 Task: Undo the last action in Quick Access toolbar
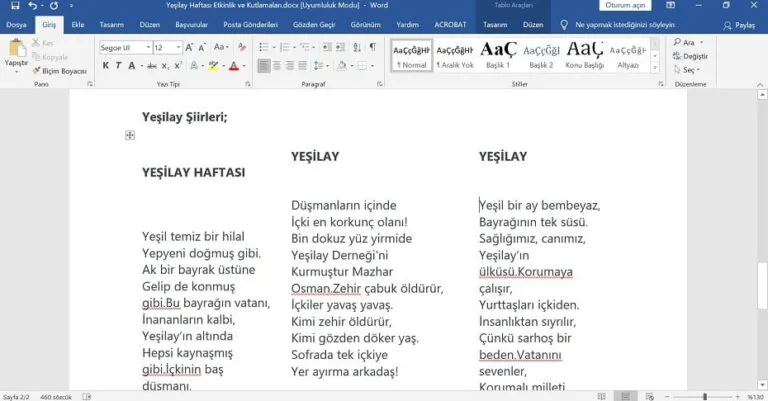32,5
